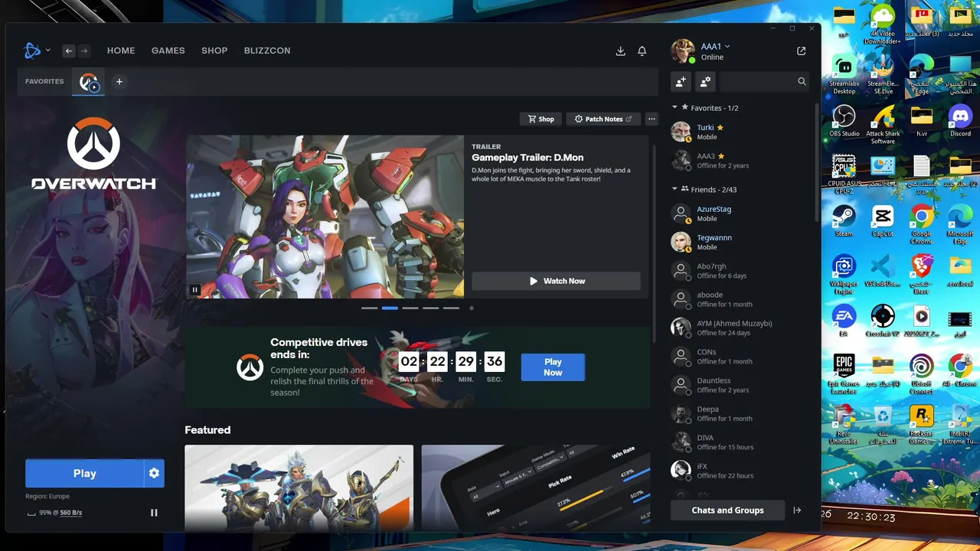Screen dimensions: 980x551
Task: Select the Crosshair V2 desktop icon
Action: click(x=883, y=321)
